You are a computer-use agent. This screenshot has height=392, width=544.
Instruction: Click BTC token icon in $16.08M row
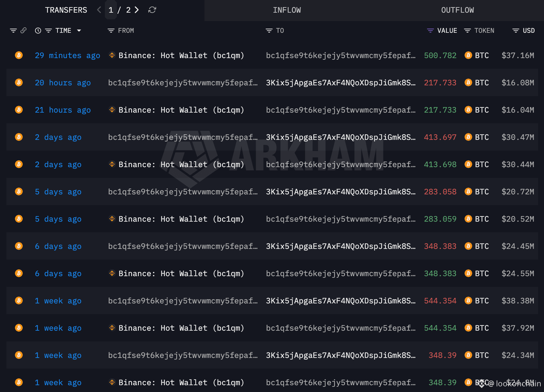coord(468,82)
